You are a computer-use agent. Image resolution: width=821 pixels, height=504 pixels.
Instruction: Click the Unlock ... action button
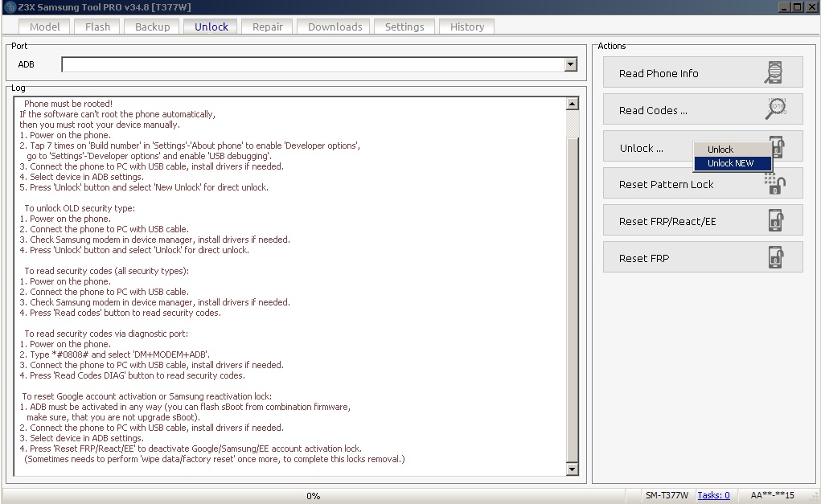point(648,146)
